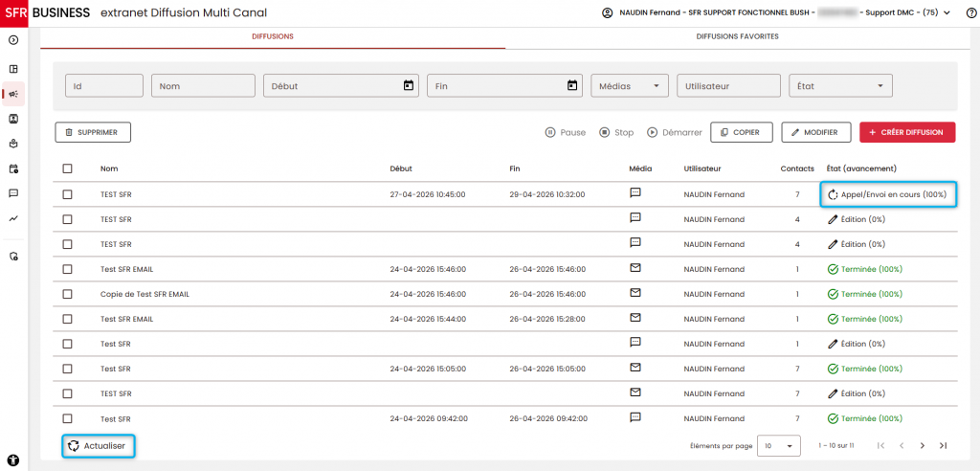Viewport: 980px width, 471px height.
Task: Sort by the État (avancement) column header
Action: (x=861, y=168)
